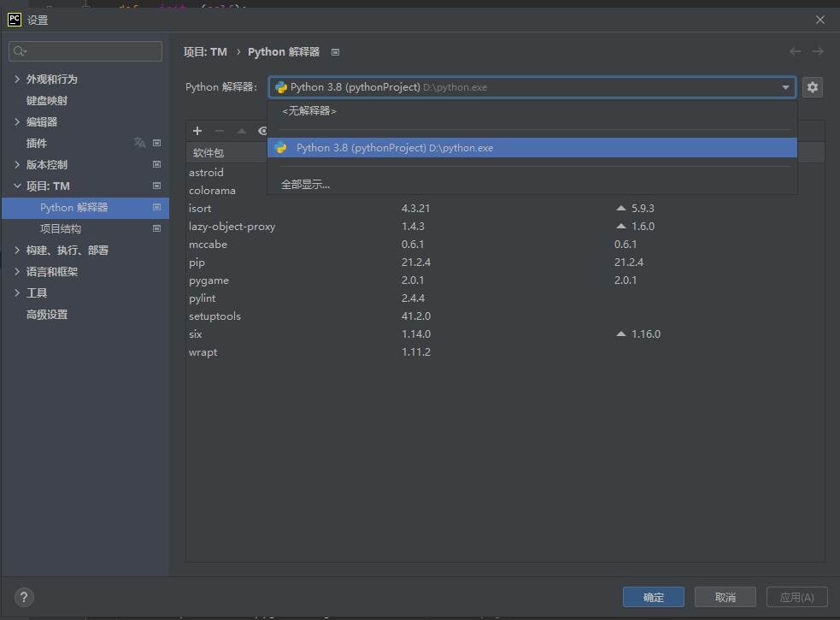Choose Python 3.8 (pythonProject) highlighted dropdown entry

(x=532, y=147)
